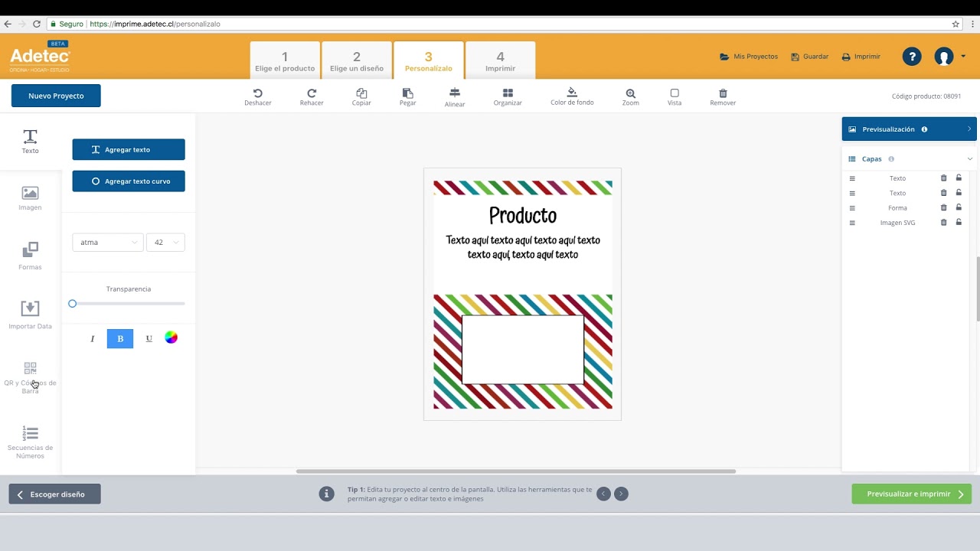
Task: Toggle bold text formatting
Action: pyautogui.click(x=120, y=338)
